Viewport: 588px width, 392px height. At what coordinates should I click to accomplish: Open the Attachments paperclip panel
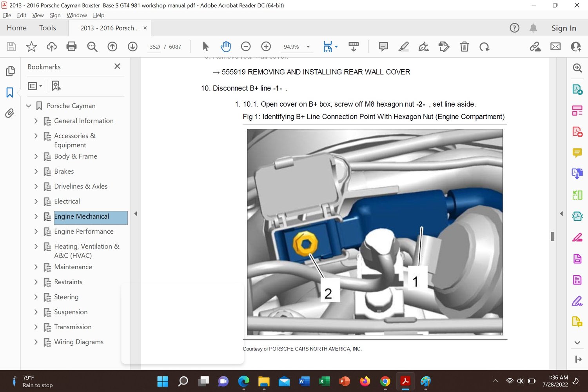pyautogui.click(x=10, y=114)
